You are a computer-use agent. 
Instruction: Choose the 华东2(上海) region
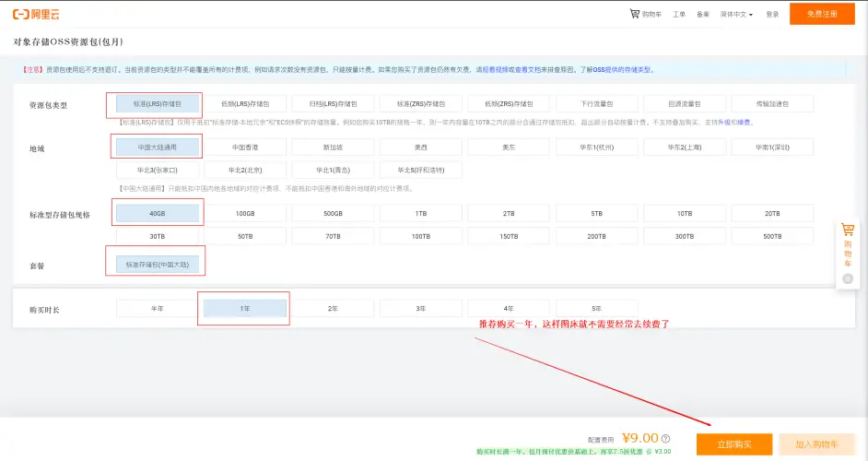[685, 148]
